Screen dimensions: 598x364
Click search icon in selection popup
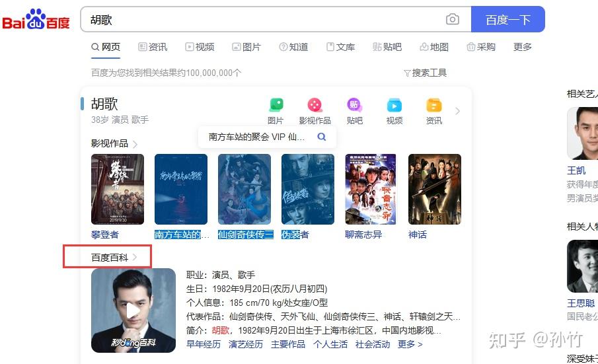322,137
